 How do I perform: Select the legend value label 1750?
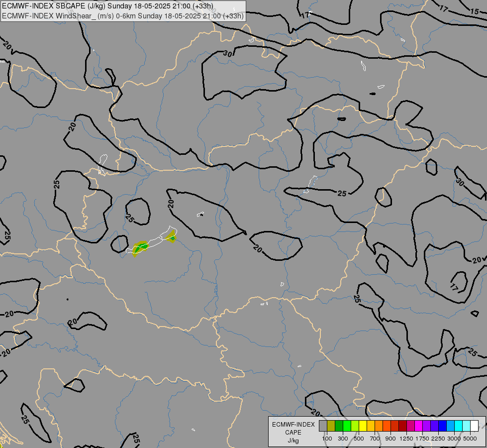(x=422, y=439)
